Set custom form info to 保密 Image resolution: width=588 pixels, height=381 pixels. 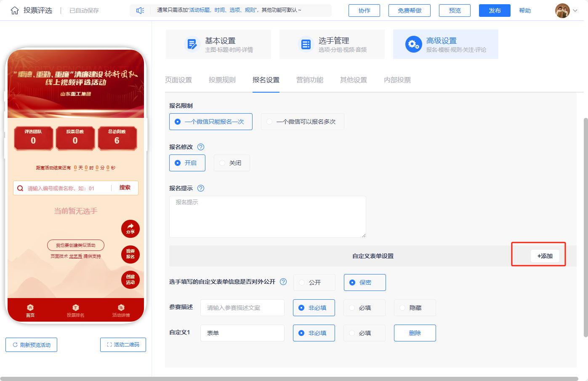click(x=365, y=282)
